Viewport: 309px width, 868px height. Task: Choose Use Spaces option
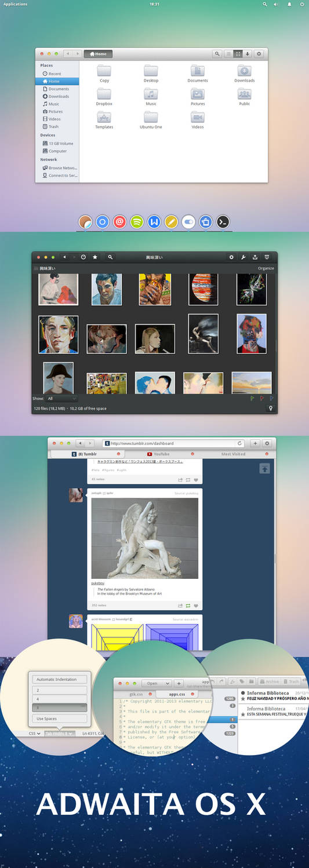59,719
